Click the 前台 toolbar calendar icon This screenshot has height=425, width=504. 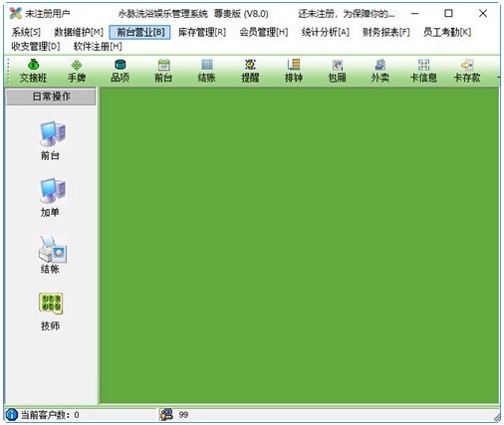click(163, 71)
